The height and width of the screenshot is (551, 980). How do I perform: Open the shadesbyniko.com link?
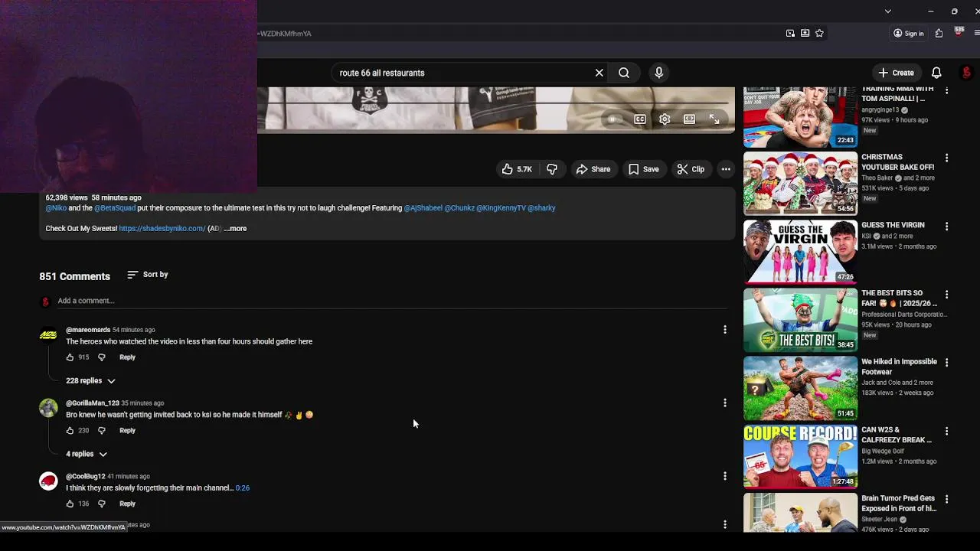click(162, 229)
